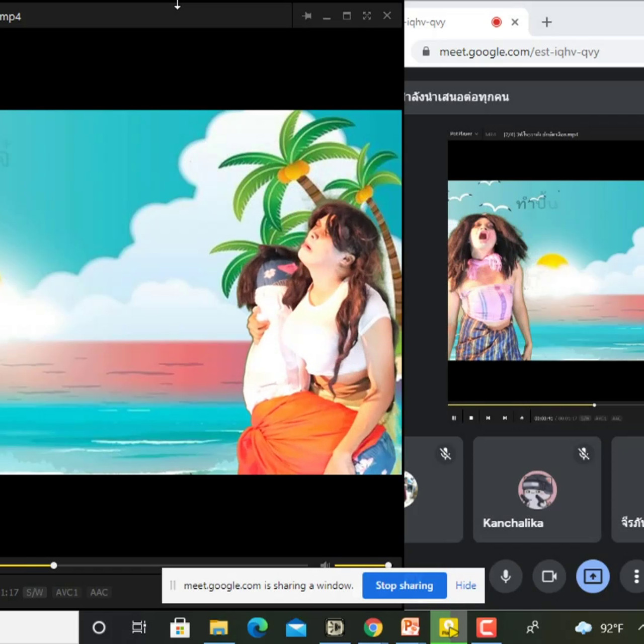The width and height of the screenshot is (644, 644).
Task: Click the recording indicator on the Chrome tab
Action: 497,22
